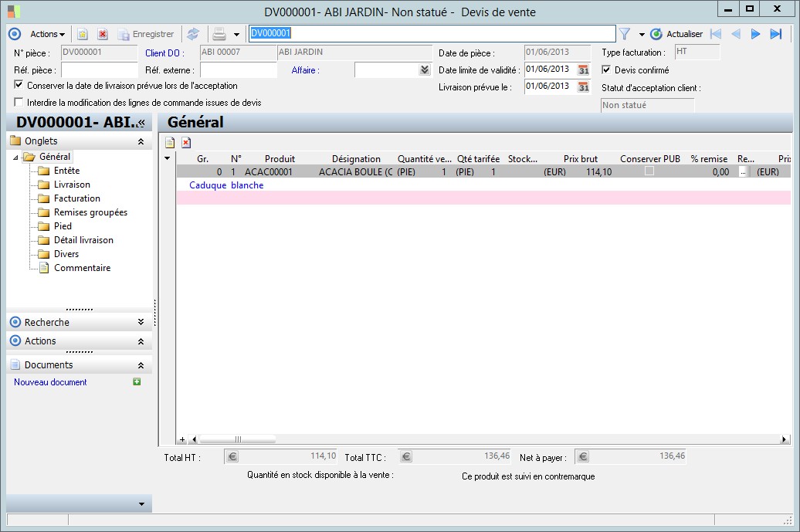The width and height of the screenshot is (800, 532).
Task: Open calendar for Date limite de validité
Action: [584, 69]
